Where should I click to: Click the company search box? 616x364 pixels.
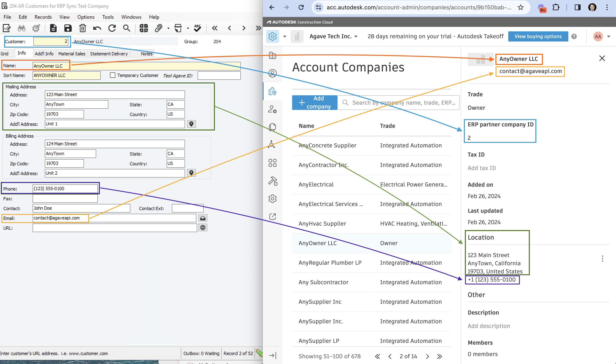point(399,103)
